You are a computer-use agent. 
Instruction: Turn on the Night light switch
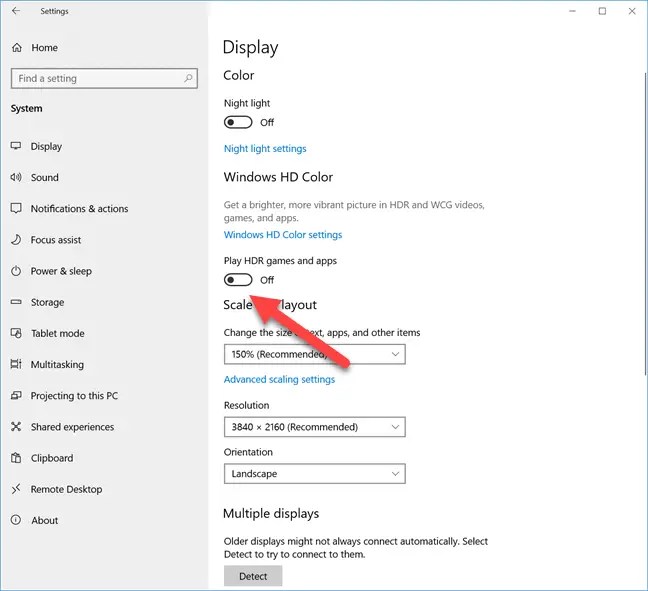pyautogui.click(x=238, y=122)
